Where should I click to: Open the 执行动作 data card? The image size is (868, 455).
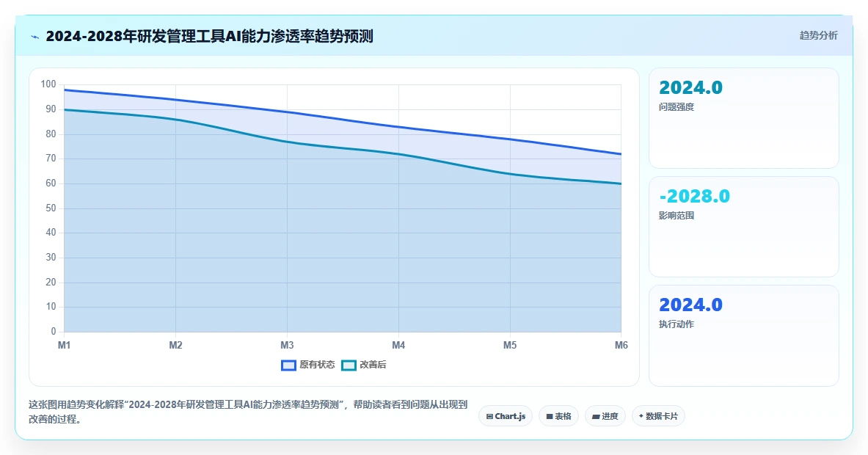click(743, 335)
